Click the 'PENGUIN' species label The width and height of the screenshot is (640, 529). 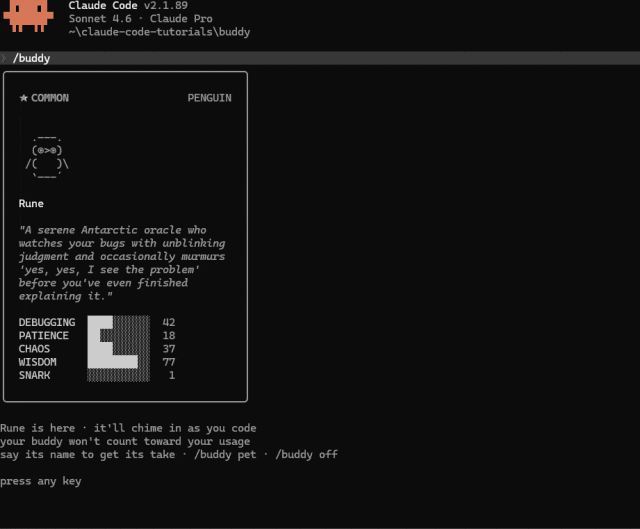(209, 98)
